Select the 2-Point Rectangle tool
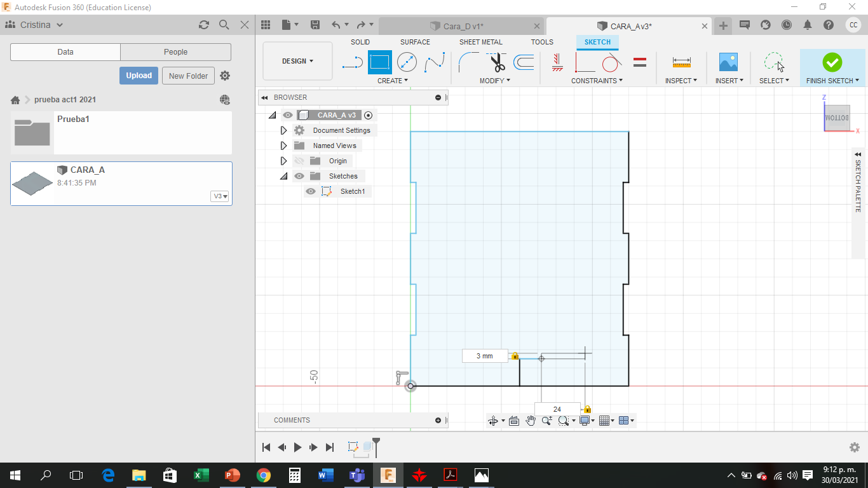The width and height of the screenshot is (868, 488). click(x=380, y=62)
